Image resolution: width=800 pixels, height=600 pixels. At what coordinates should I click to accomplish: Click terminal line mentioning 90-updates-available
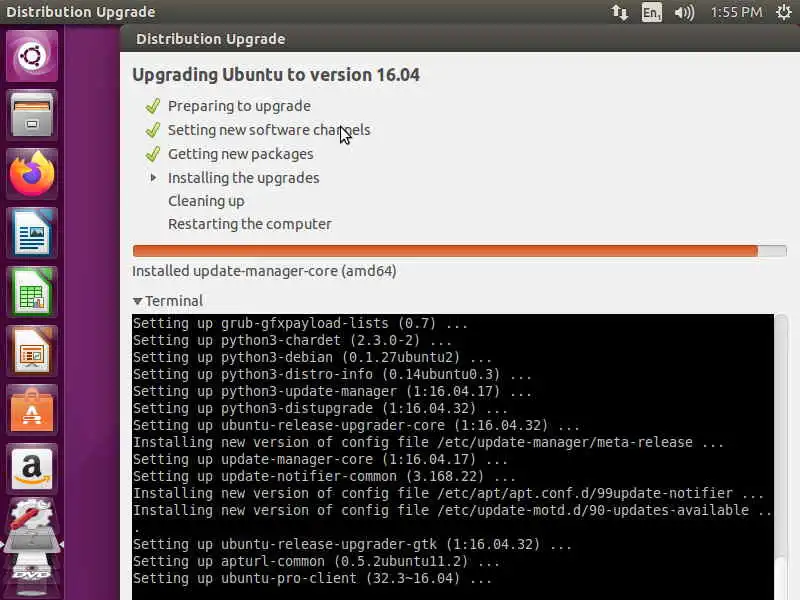click(452, 510)
